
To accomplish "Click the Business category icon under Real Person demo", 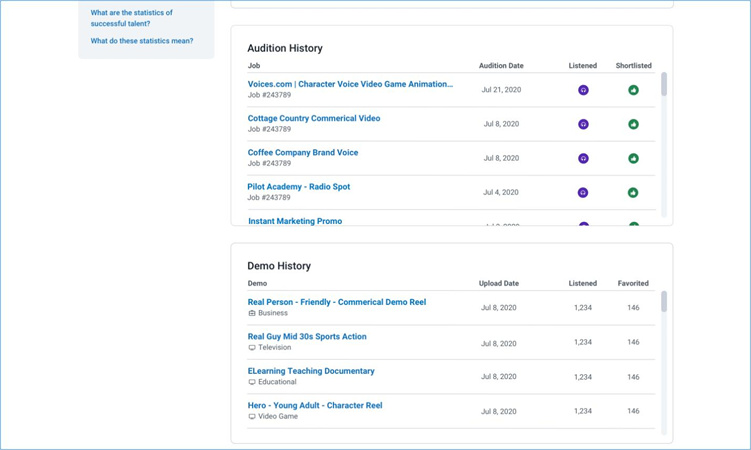I will pos(252,314).
